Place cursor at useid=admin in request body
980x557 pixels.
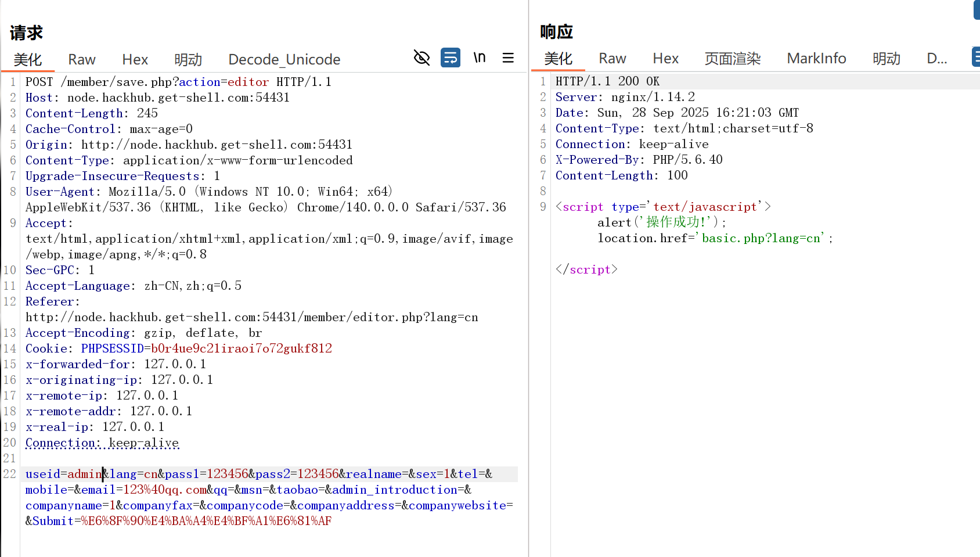(64, 474)
